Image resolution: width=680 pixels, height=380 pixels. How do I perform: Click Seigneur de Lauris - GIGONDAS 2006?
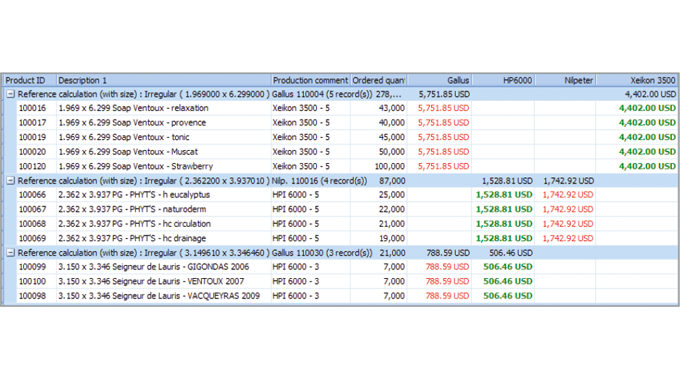(x=154, y=267)
